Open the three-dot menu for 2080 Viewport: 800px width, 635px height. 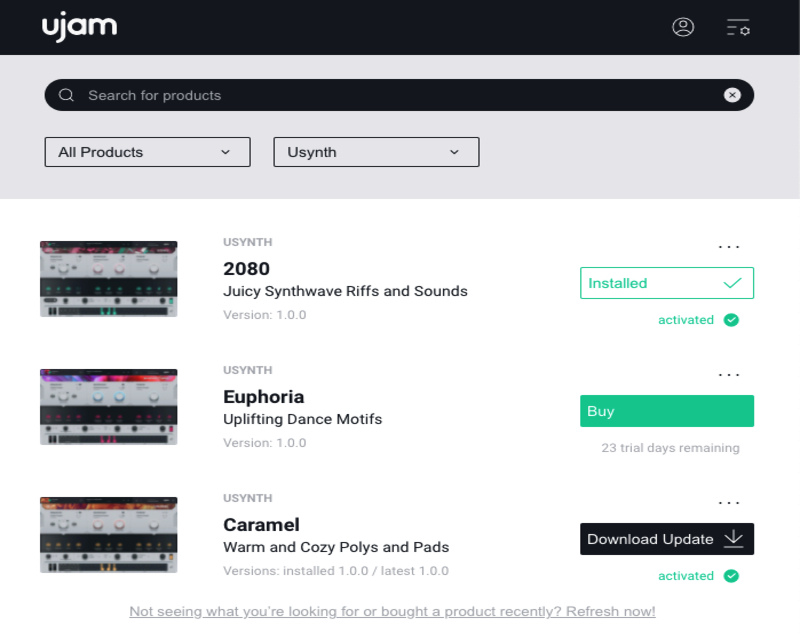[x=729, y=247]
